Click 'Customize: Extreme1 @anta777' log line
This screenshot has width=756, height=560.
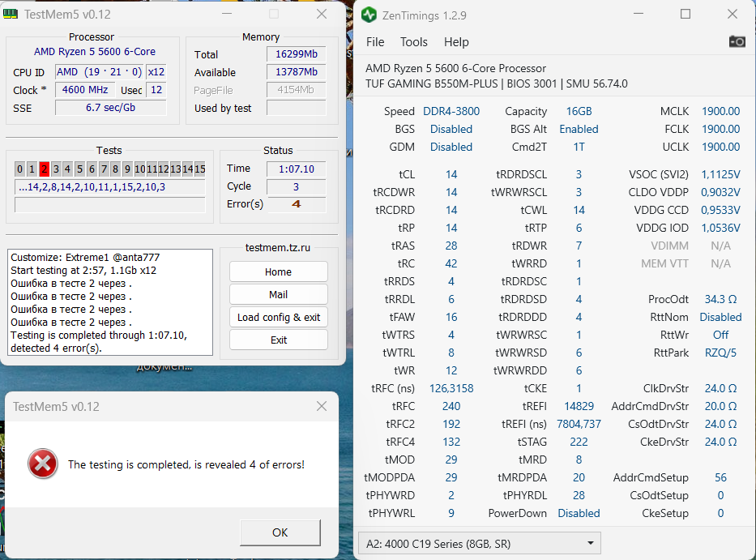pyautogui.click(x=85, y=257)
